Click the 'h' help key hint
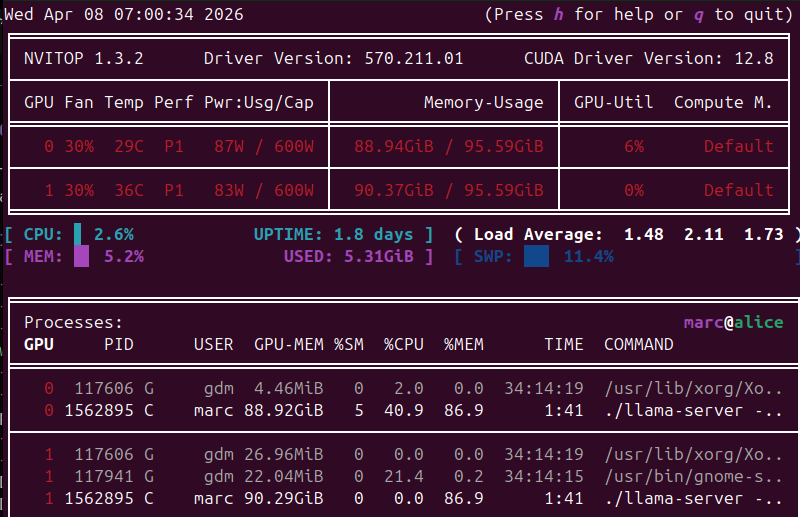This screenshot has height=517, width=800. (558, 14)
